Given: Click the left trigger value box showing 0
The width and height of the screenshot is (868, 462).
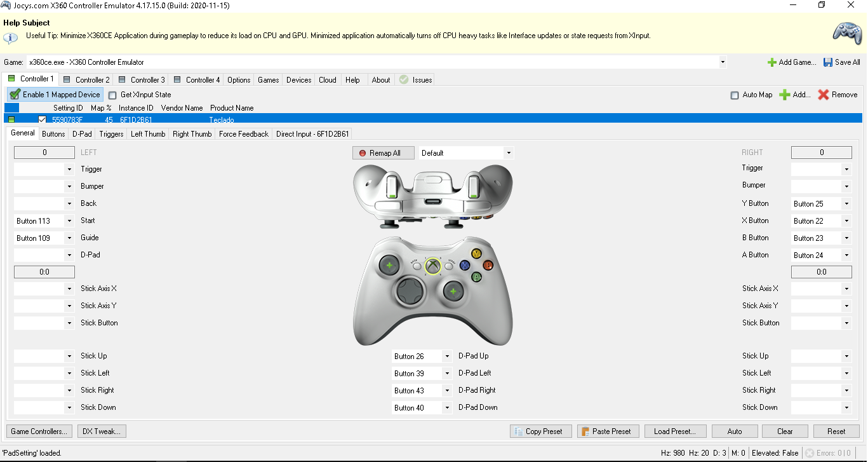Looking at the screenshot, I should [44, 153].
